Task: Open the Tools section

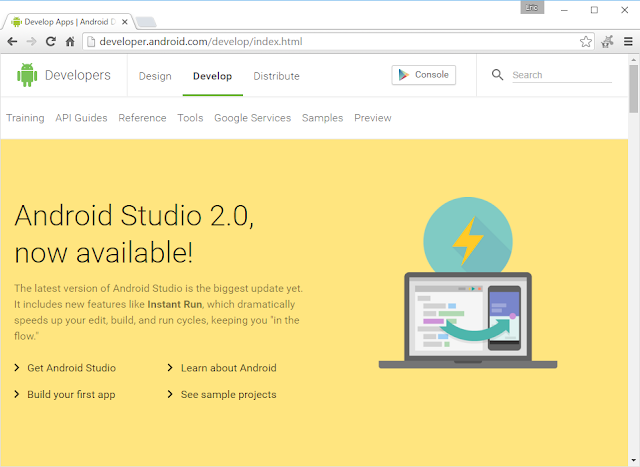Action: [190, 118]
